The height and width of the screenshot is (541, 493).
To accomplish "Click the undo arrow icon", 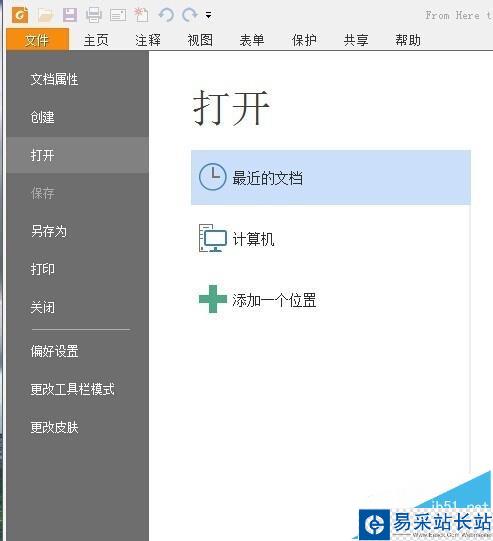I will tap(166, 15).
